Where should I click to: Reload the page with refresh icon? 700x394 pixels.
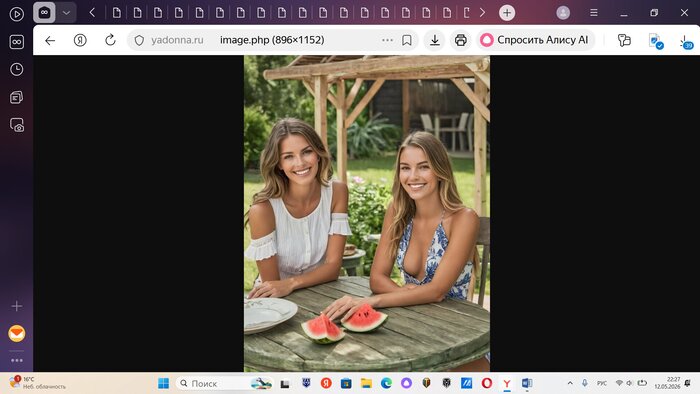[x=110, y=40]
